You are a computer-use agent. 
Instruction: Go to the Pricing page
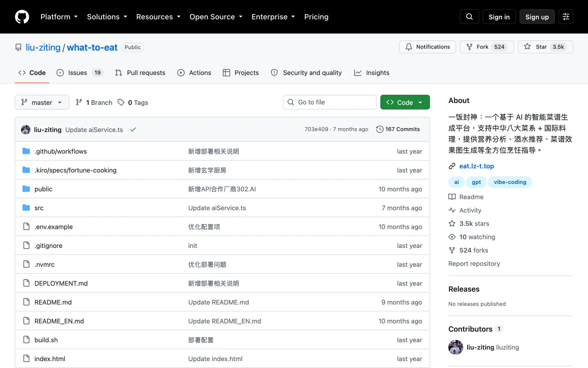pyautogui.click(x=316, y=17)
